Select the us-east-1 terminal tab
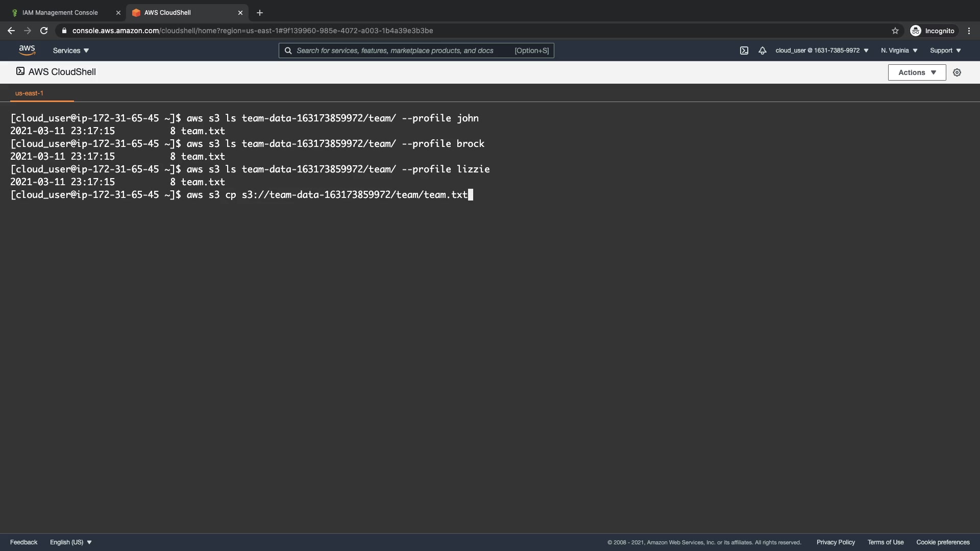980x551 pixels. [29, 93]
